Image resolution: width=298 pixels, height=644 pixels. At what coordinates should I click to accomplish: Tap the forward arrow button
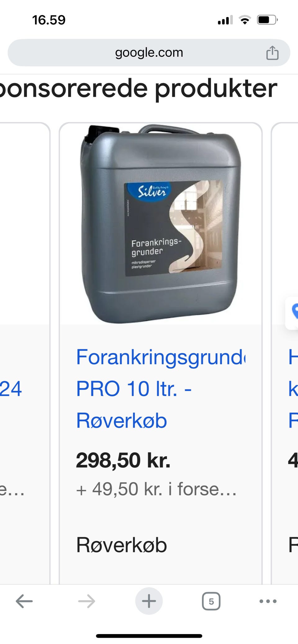tap(87, 601)
